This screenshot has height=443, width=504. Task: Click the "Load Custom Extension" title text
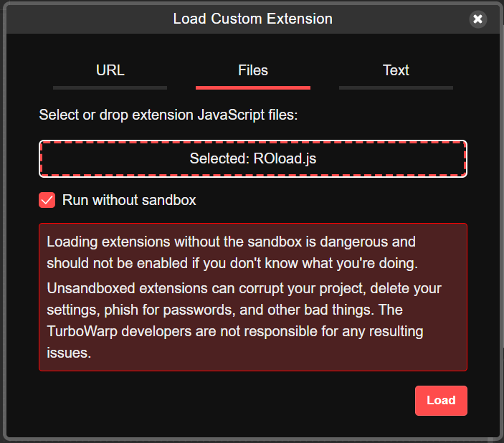(252, 19)
